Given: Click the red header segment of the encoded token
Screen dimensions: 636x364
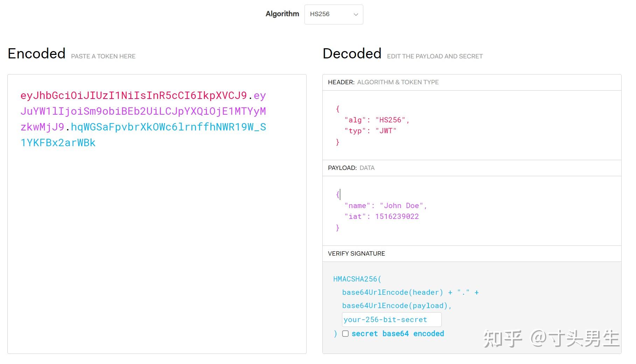Looking at the screenshot, I should (133, 95).
